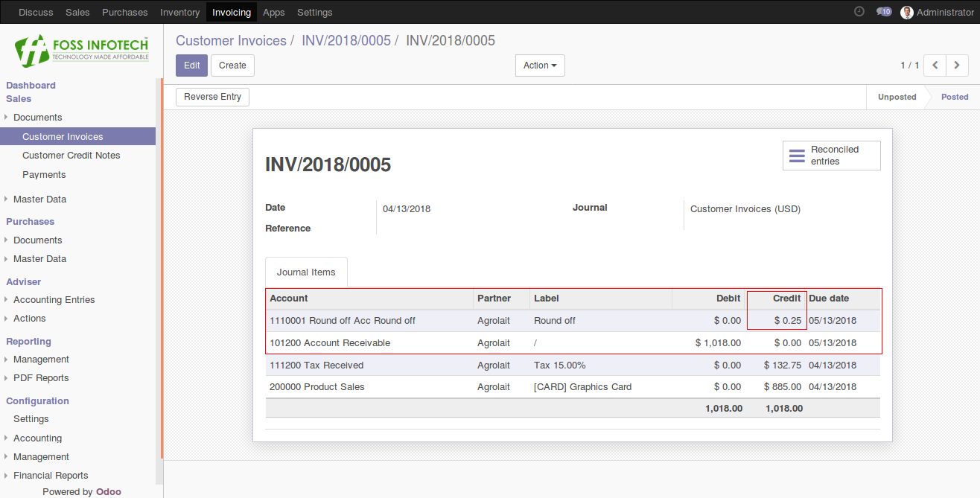Screen dimensions: 980x498
Task: Click the Create button
Action: 232,66
